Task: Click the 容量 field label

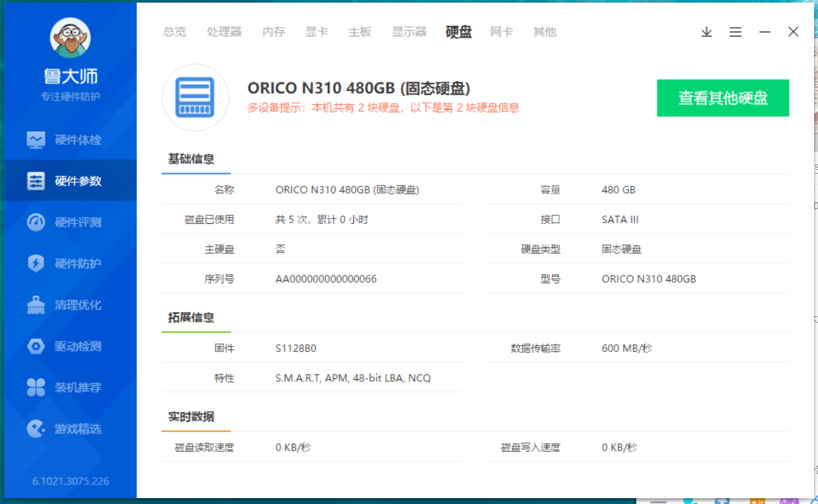Action: tap(551, 190)
